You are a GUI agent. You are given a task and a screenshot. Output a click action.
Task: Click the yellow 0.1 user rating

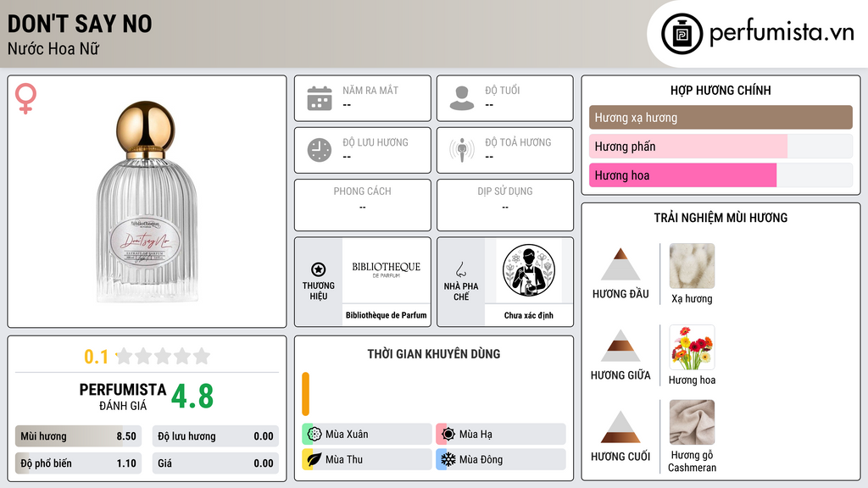pos(96,357)
